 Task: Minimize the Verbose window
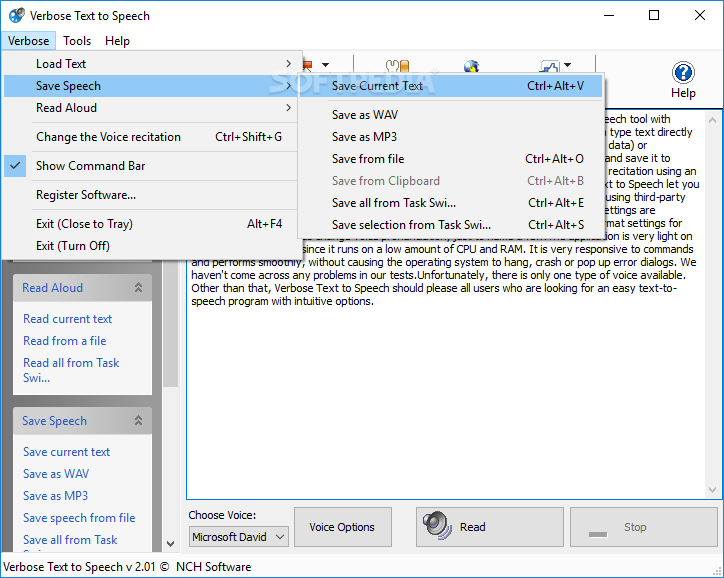pos(609,15)
